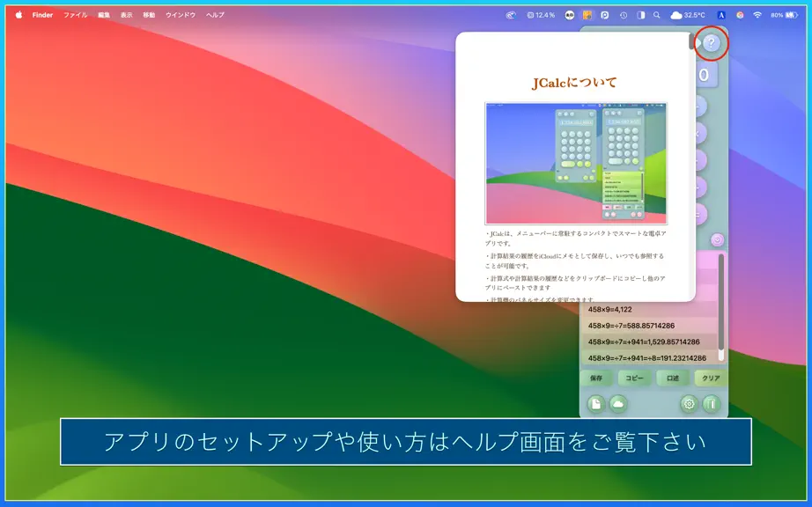
Task: Select history row ending =1,529.85714286
Action: pyautogui.click(x=649, y=342)
